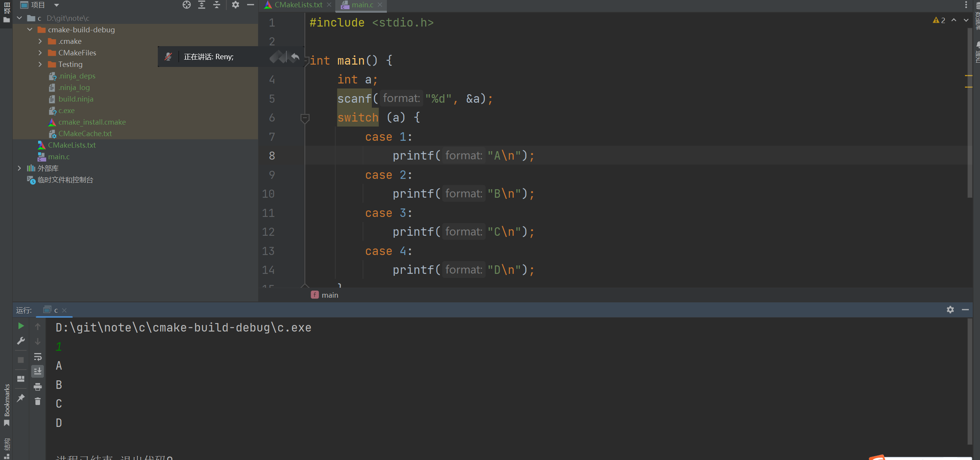Open the 项目 view dropdown
The image size is (980, 460).
pyautogui.click(x=57, y=5)
